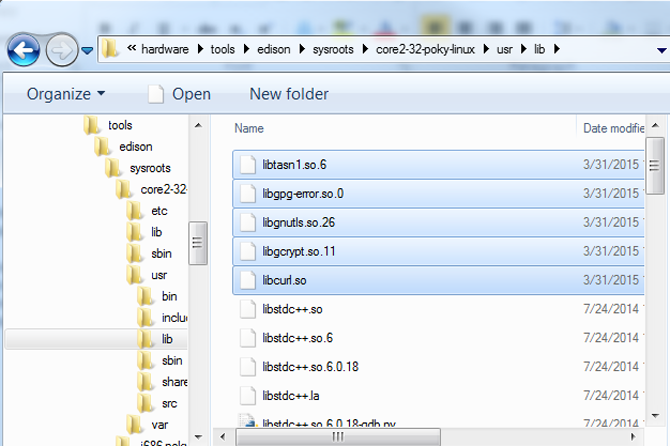
Task: Expand the arrow after usr breadcrumb
Action: [x=524, y=49]
